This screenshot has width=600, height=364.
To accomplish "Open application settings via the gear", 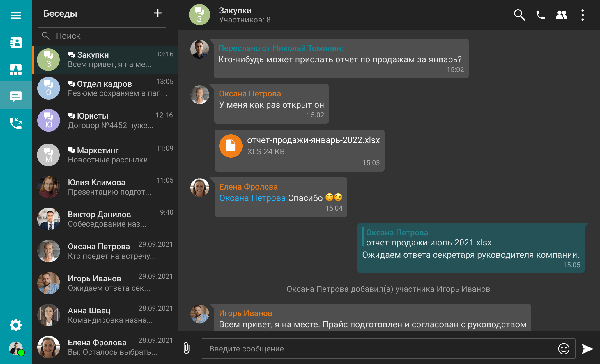I will click(x=15, y=325).
